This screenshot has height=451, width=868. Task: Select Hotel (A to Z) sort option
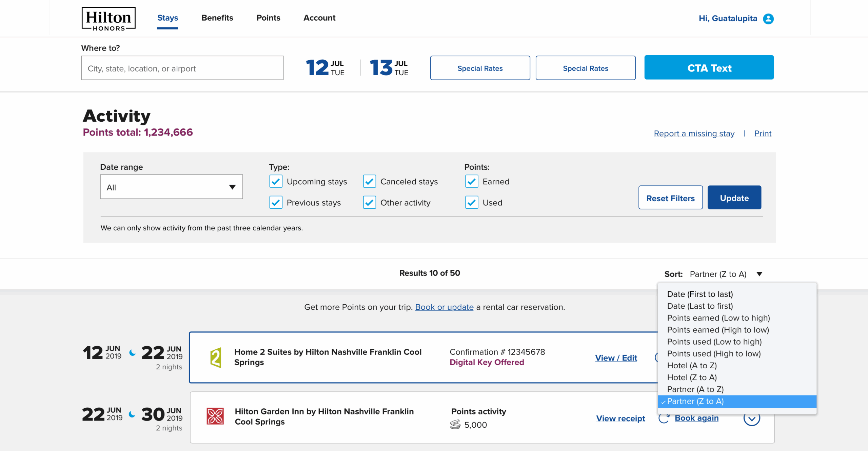[692, 366]
